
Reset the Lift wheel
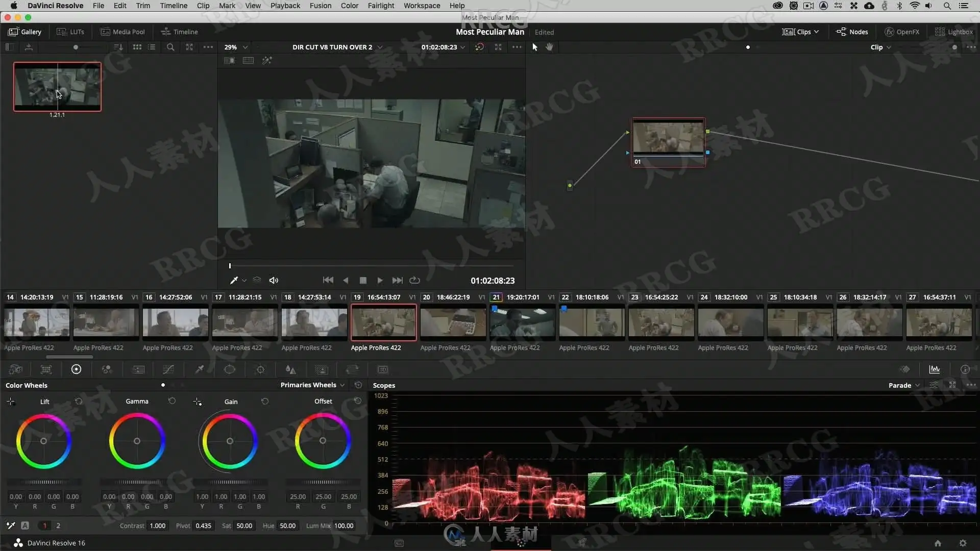coord(79,402)
